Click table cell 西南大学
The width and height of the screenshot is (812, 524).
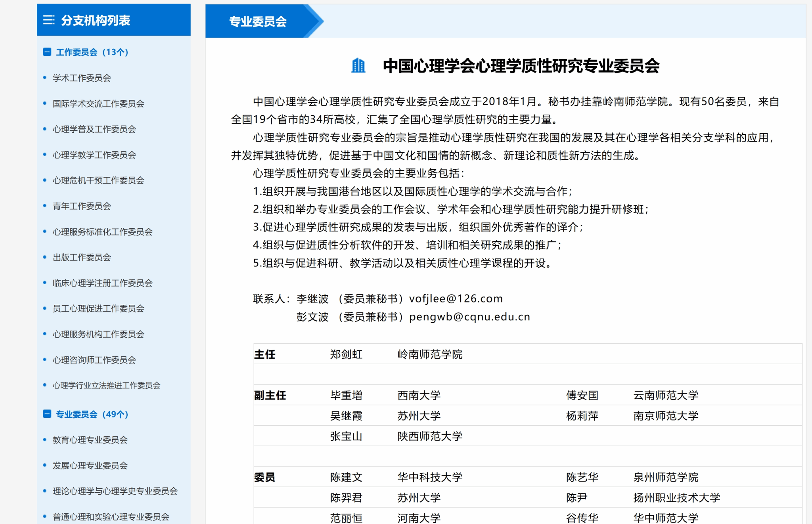click(419, 395)
